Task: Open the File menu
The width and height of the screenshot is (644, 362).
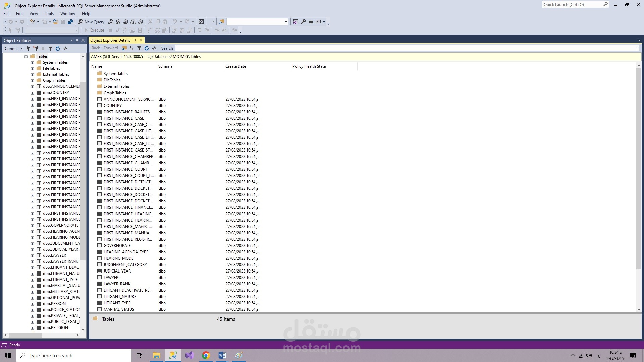Action: [6, 14]
